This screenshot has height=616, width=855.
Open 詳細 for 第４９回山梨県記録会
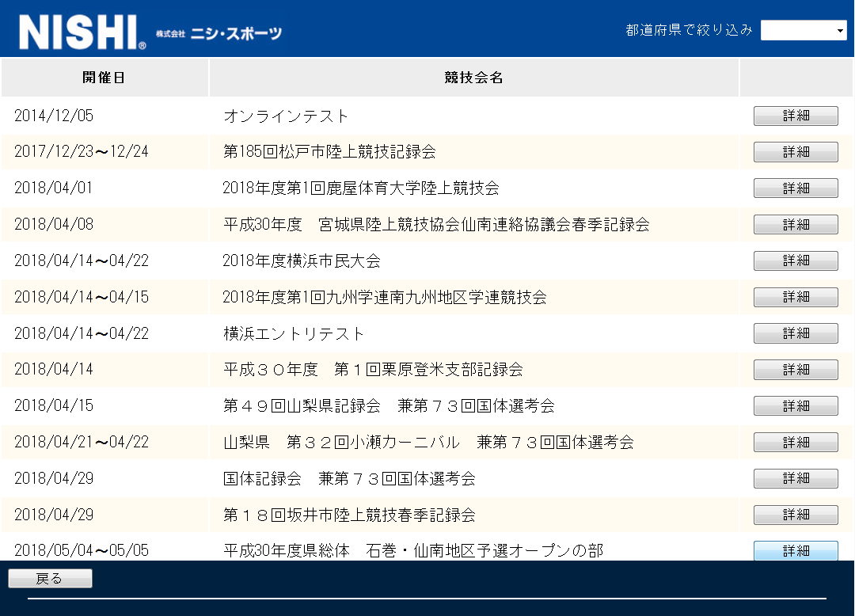point(795,405)
